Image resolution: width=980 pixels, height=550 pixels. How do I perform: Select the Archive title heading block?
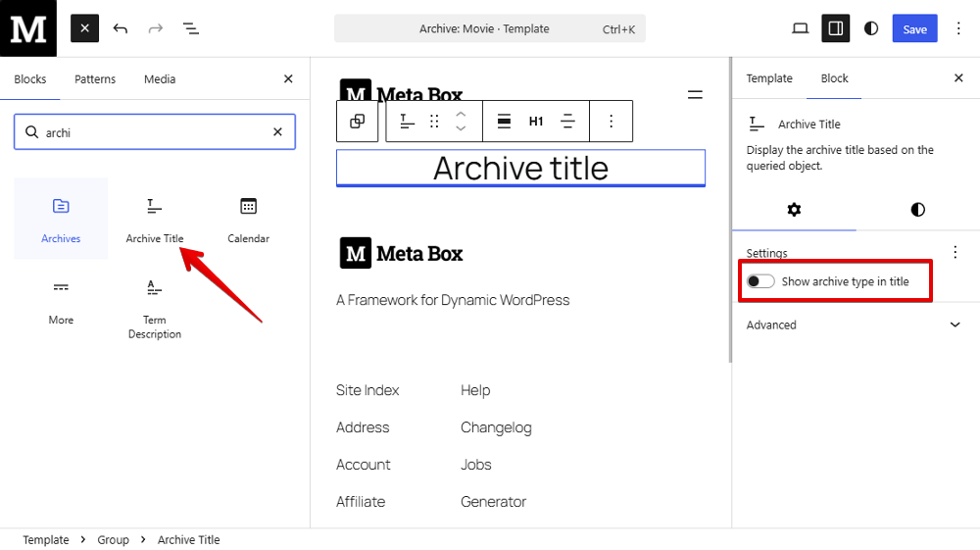click(x=520, y=168)
